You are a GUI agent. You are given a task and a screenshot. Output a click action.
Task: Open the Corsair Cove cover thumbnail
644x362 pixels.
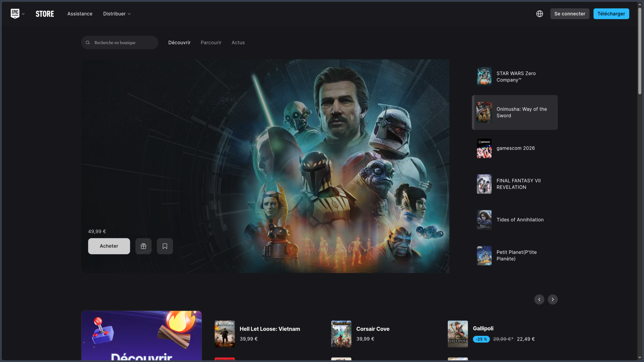[341, 334]
